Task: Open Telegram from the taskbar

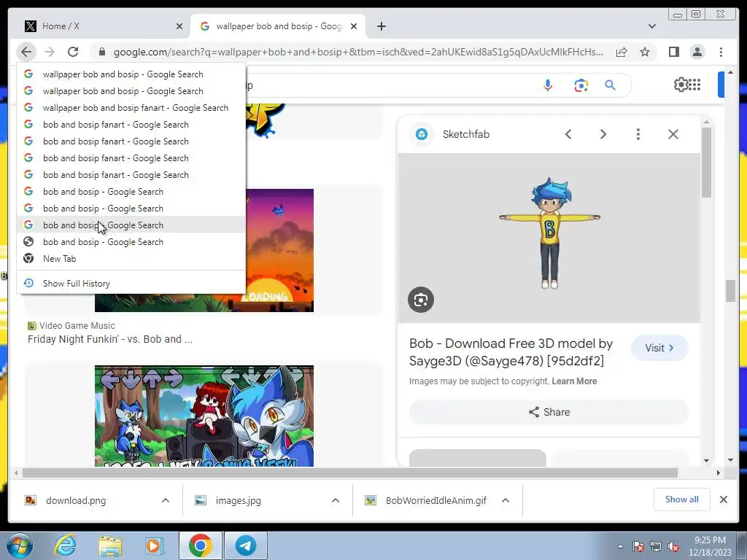Action: [x=246, y=545]
